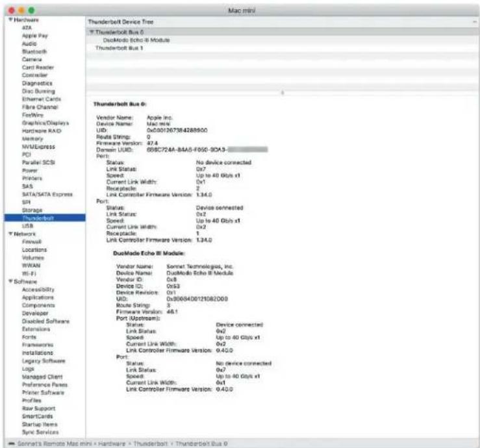Click Hardware in bottom path bar
Viewport: 480px width, 448px height.
coord(112,443)
